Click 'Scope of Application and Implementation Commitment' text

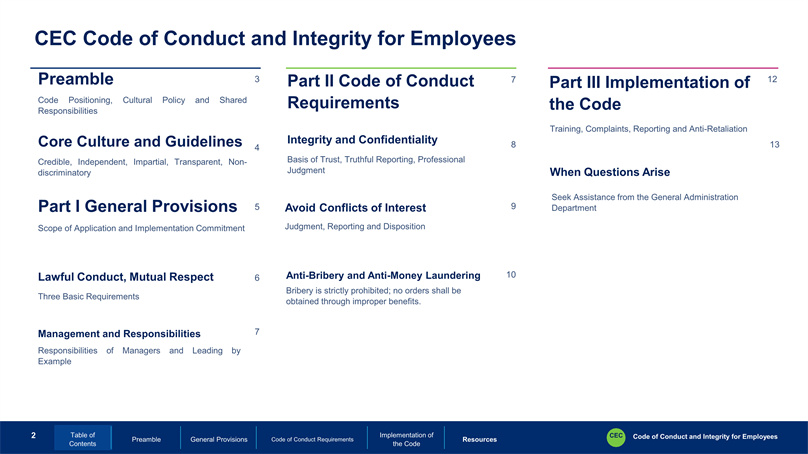click(x=141, y=228)
